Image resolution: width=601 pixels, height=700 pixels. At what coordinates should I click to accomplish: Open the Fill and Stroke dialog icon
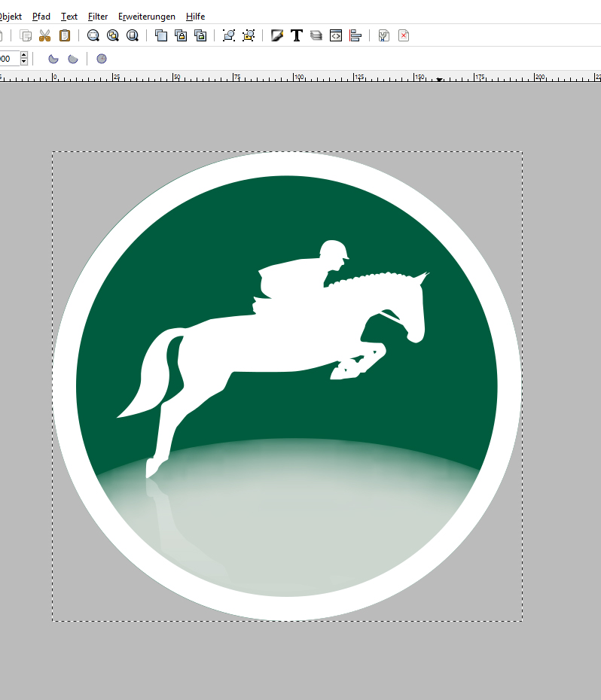click(x=277, y=35)
